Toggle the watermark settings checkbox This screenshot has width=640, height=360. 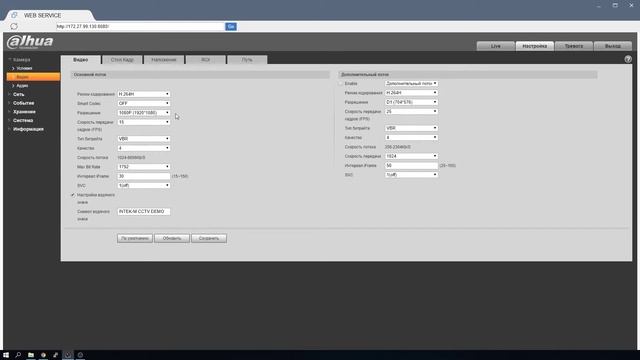pos(73,195)
